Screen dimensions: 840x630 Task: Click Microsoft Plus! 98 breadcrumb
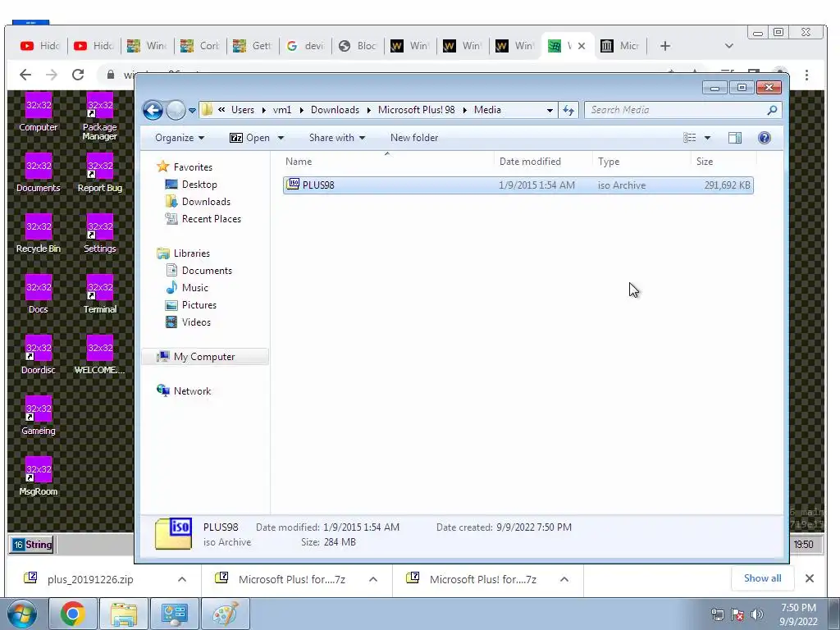416,110
